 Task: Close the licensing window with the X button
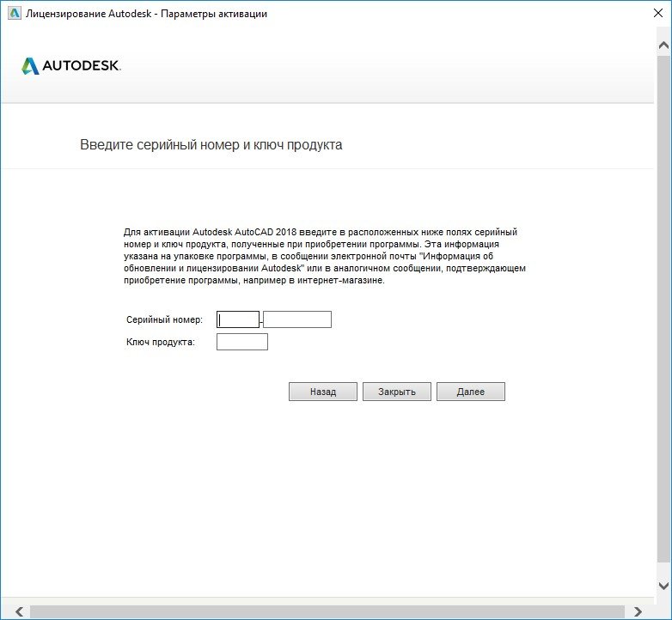[x=652, y=14]
